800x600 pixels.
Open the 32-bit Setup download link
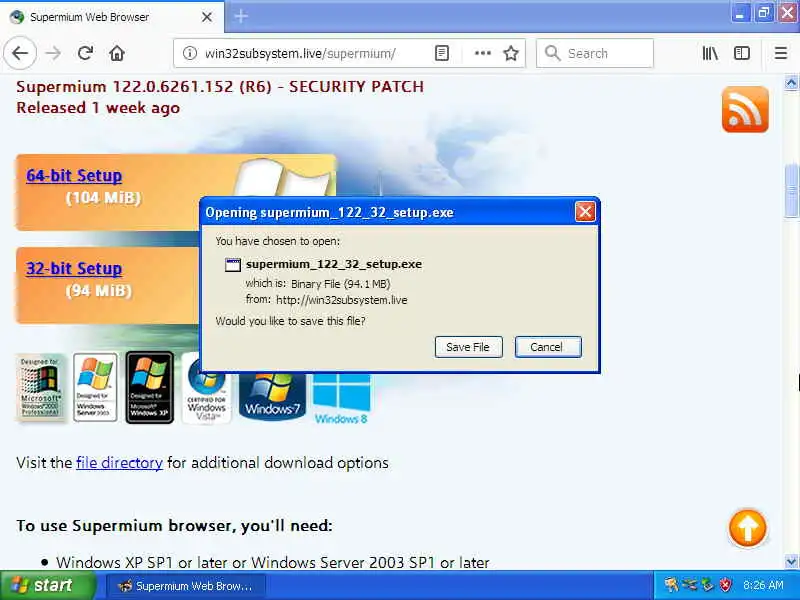[x=74, y=268]
